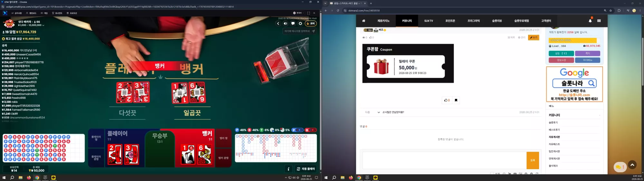This screenshot has height=181, width=644.
Task: Click the big road roadmap panel
Action: (x=276, y=148)
